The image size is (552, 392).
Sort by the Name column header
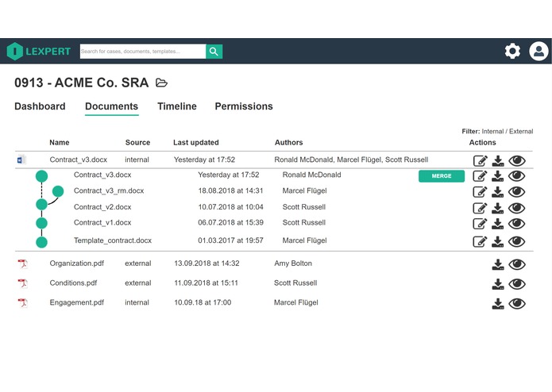pos(59,142)
